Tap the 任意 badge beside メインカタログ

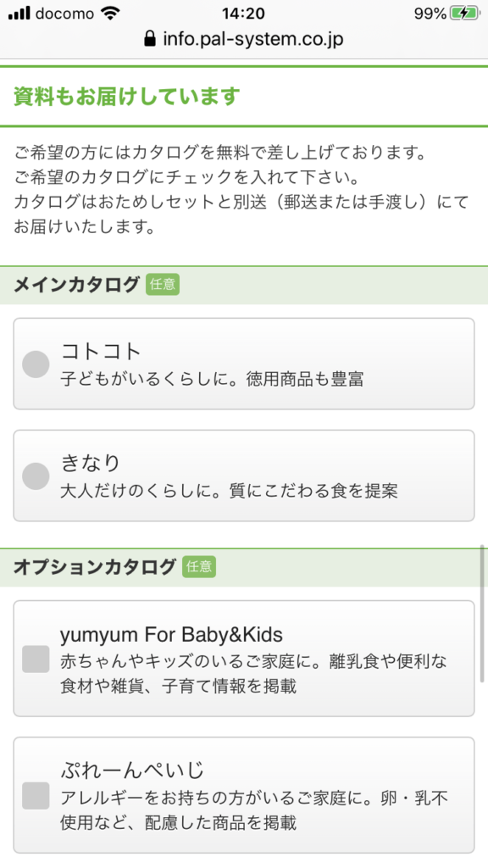tap(163, 285)
